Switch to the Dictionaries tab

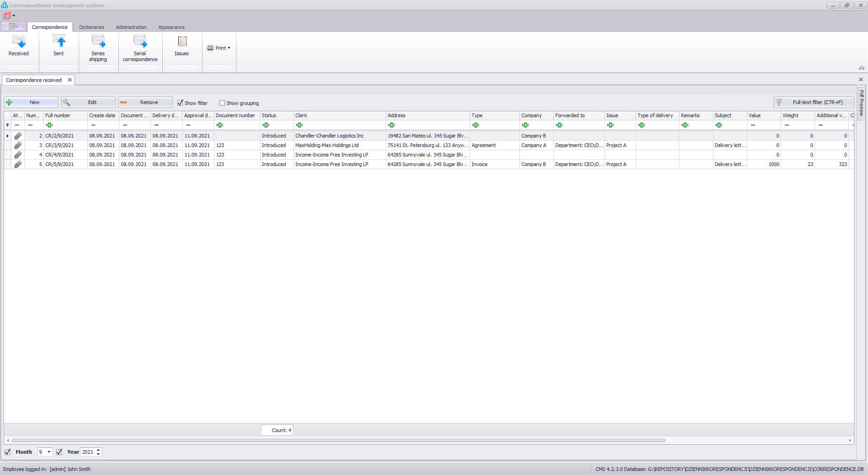point(91,27)
